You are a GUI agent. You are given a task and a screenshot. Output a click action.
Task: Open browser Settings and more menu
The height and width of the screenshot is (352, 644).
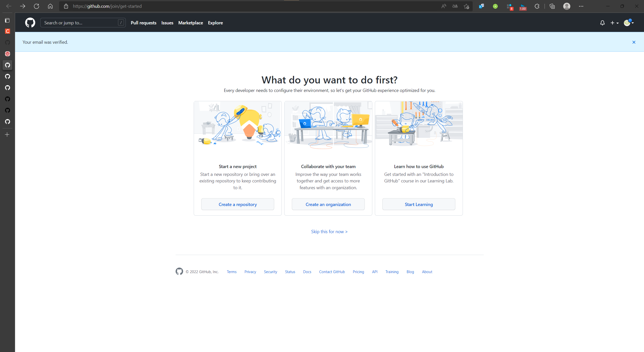pyautogui.click(x=581, y=6)
